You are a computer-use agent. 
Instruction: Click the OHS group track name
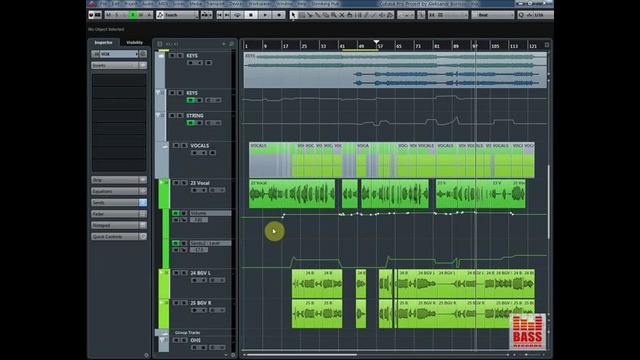pos(195,340)
